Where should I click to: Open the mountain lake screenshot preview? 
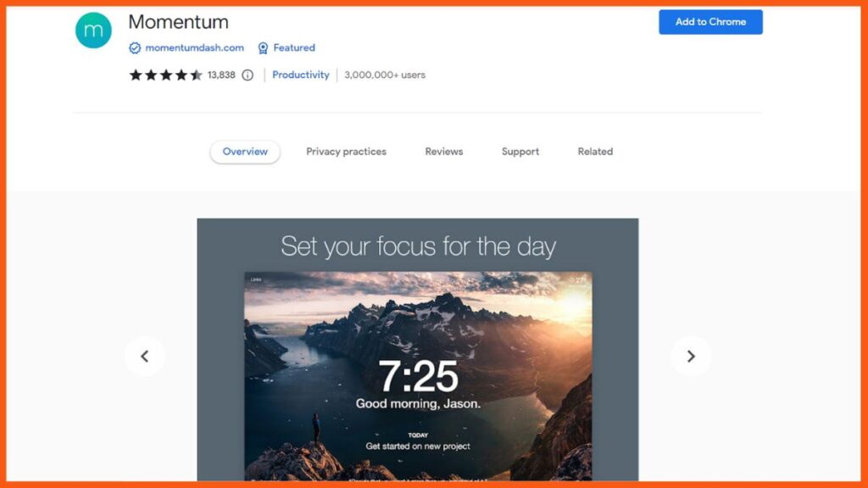click(x=418, y=376)
